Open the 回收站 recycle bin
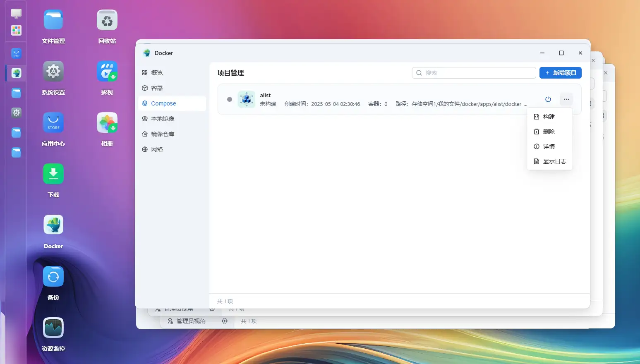The width and height of the screenshot is (640, 364). (x=107, y=19)
